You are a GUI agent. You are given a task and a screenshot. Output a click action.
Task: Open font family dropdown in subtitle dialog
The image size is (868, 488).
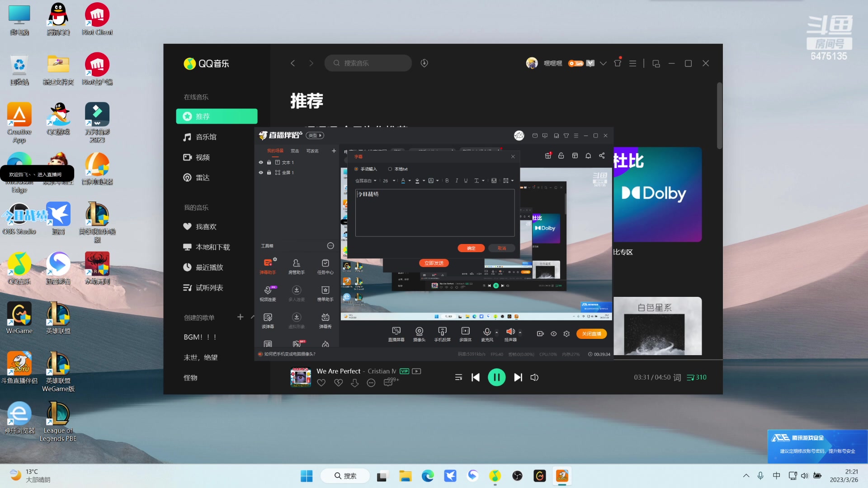click(x=366, y=181)
